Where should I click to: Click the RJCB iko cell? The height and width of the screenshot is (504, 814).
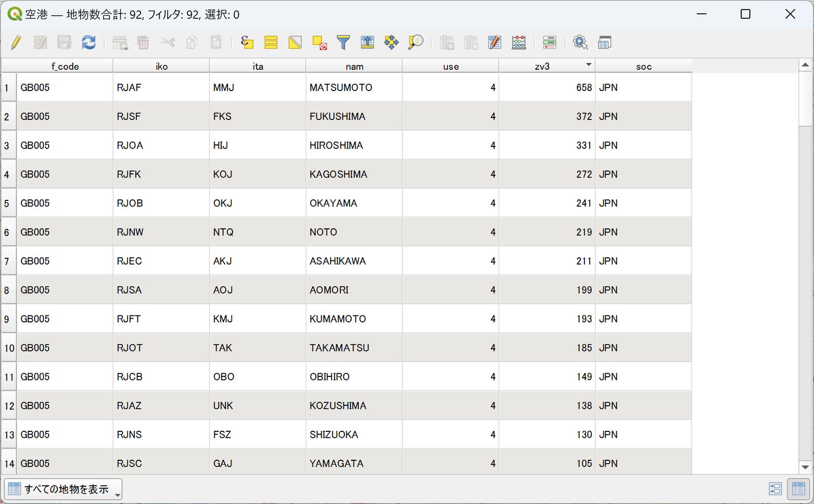point(161,377)
